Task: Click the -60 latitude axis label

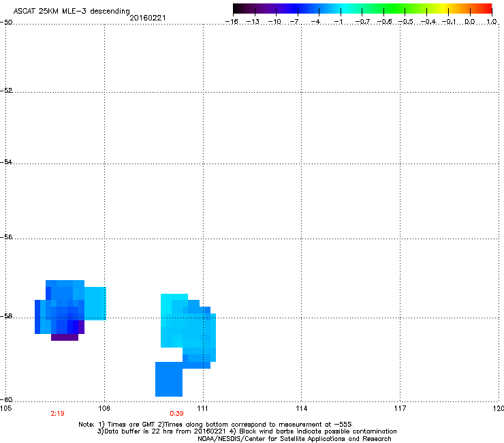Action: [x=6, y=399]
